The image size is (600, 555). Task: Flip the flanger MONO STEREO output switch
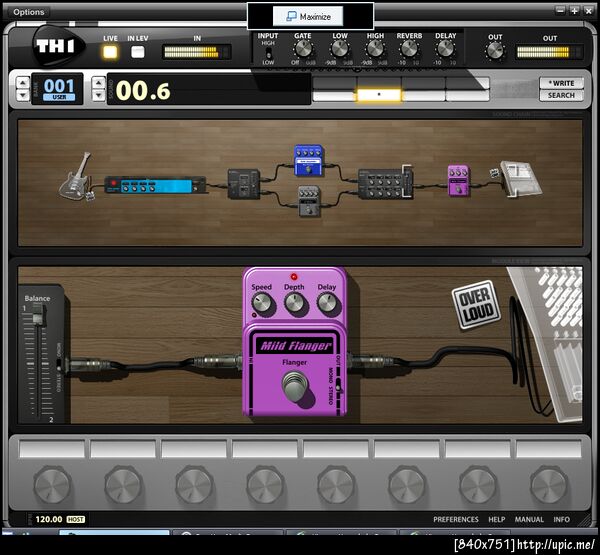pos(338,385)
